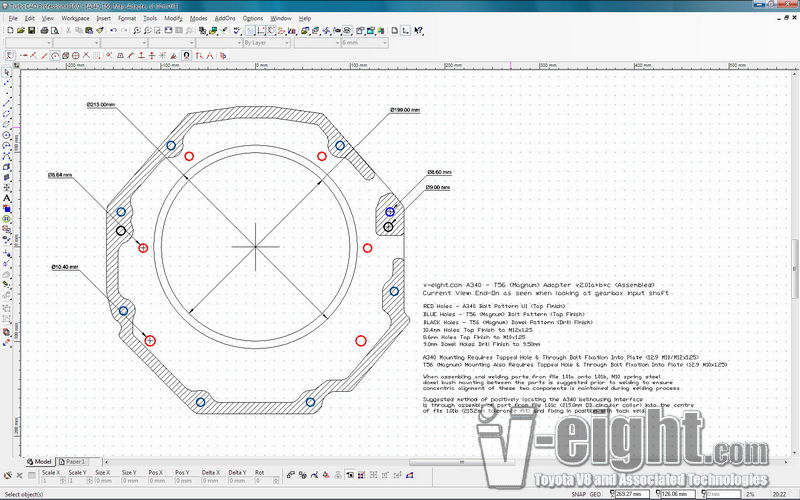Open the third empty property dropdown
Image resolution: width=800 pixels, height=500 pixels.
point(124,43)
